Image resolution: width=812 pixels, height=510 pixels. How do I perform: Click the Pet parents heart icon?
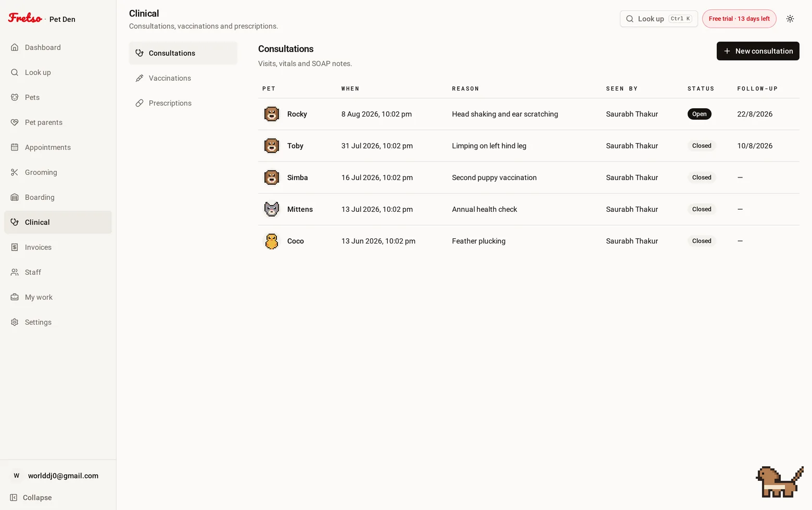coord(15,122)
